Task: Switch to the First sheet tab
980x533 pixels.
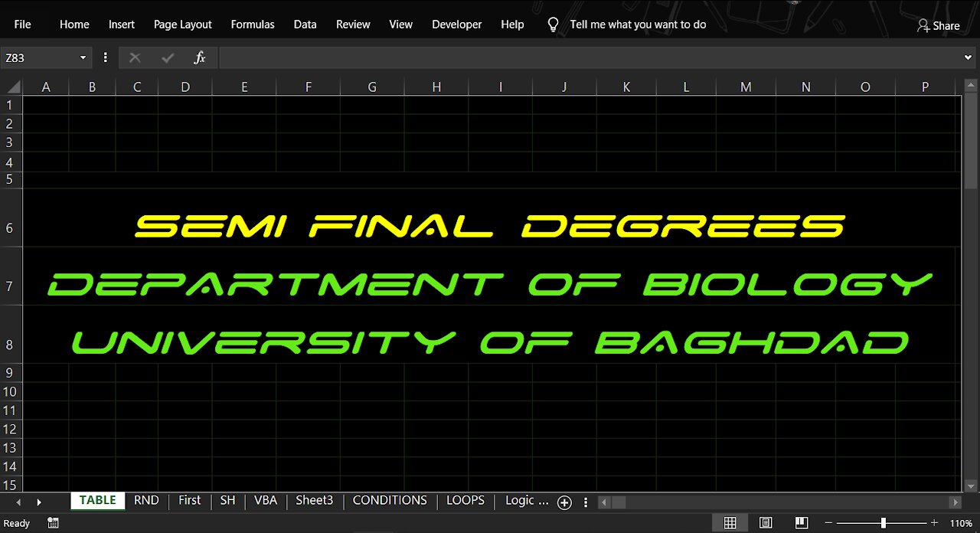Action: point(189,500)
